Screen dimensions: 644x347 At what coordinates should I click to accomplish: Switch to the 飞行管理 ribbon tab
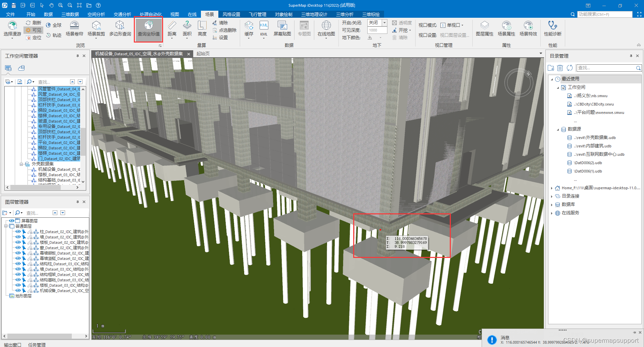(x=258, y=14)
